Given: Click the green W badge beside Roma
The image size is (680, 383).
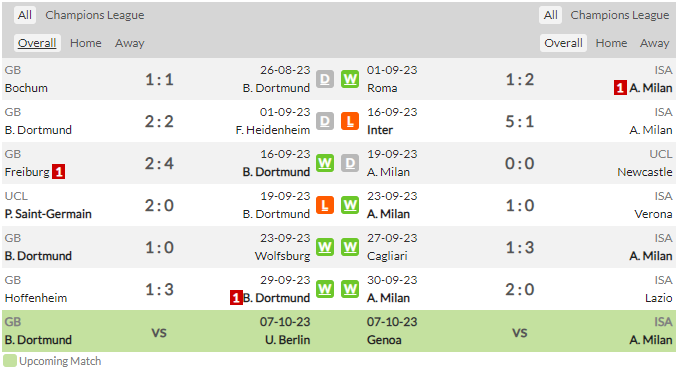Looking at the screenshot, I should [350, 79].
